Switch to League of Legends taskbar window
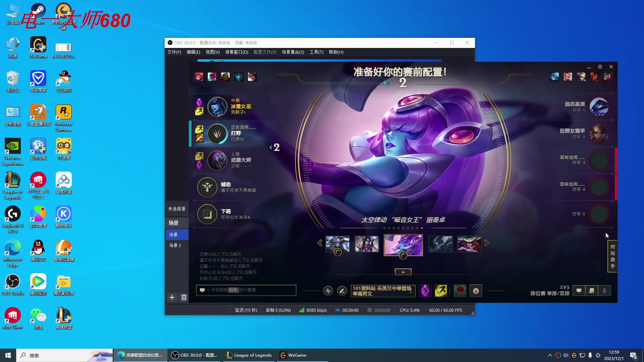Screen dimensions: 644x362 (249, 355)
